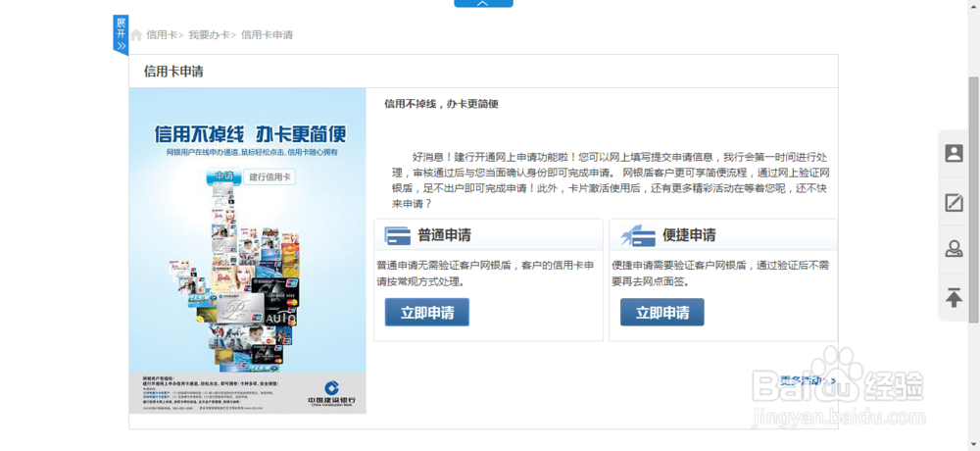Screen dimensions: 980x451
Task: Click the 建行信用卡 label in the poster
Action: point(269,177)
